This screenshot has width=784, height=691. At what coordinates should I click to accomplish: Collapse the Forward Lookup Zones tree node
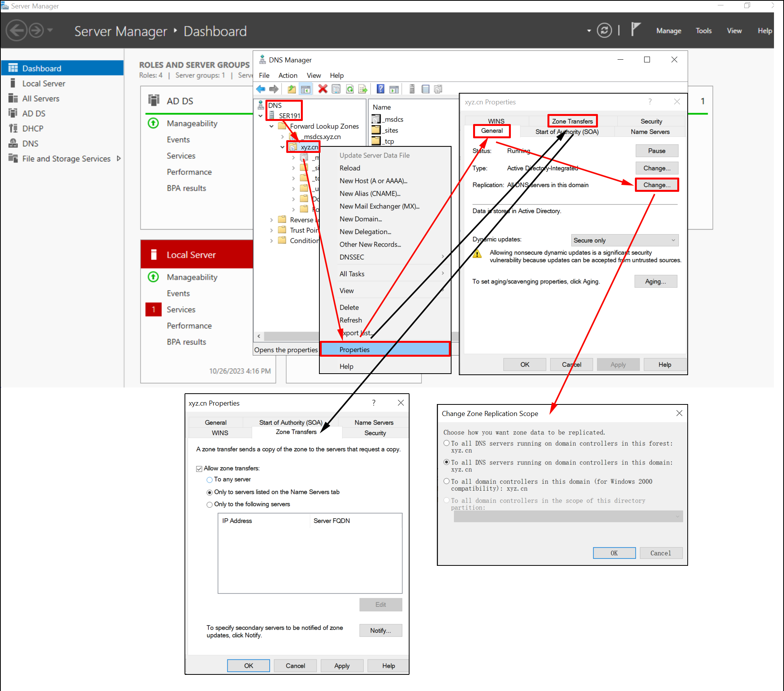(x=271, y=126)
